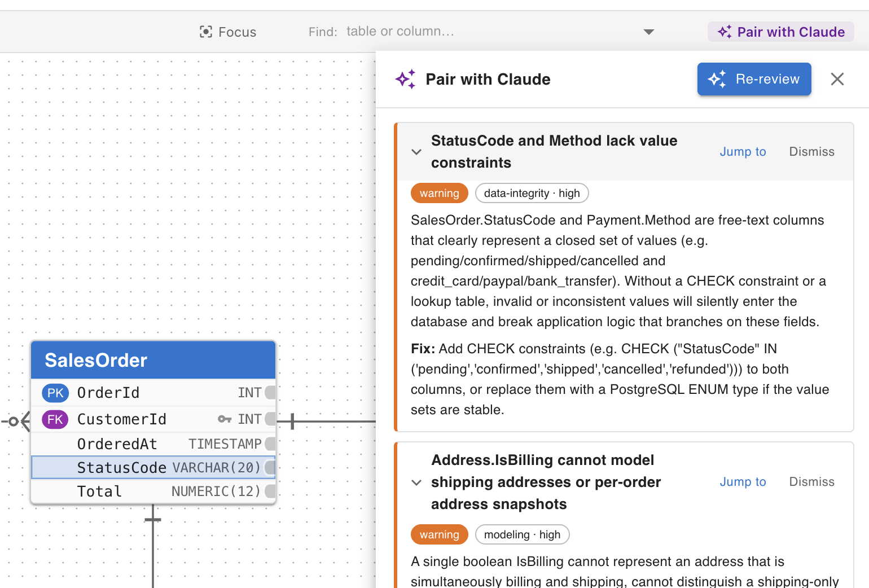Click the NUMERIC(12) type of Total
Image resolution: width=869 pixels, height=588 pixels.
[216, 492]
